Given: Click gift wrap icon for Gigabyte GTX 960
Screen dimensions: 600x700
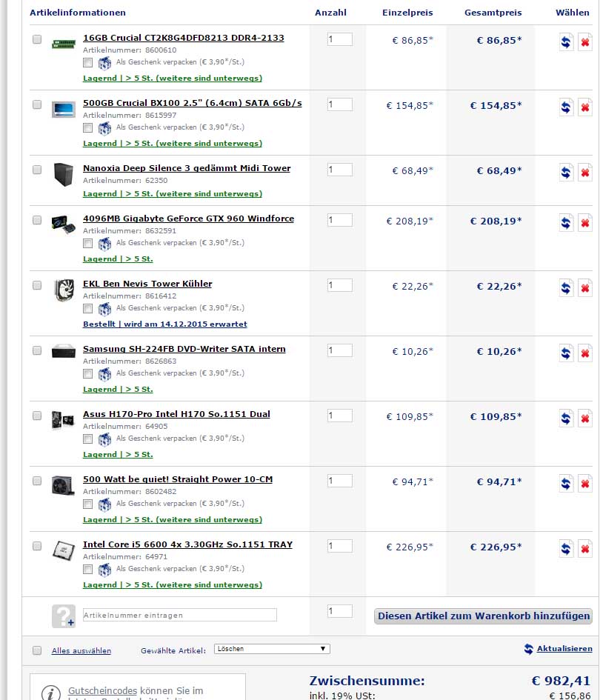Looking at the screenshot, I should pos(104,244).
